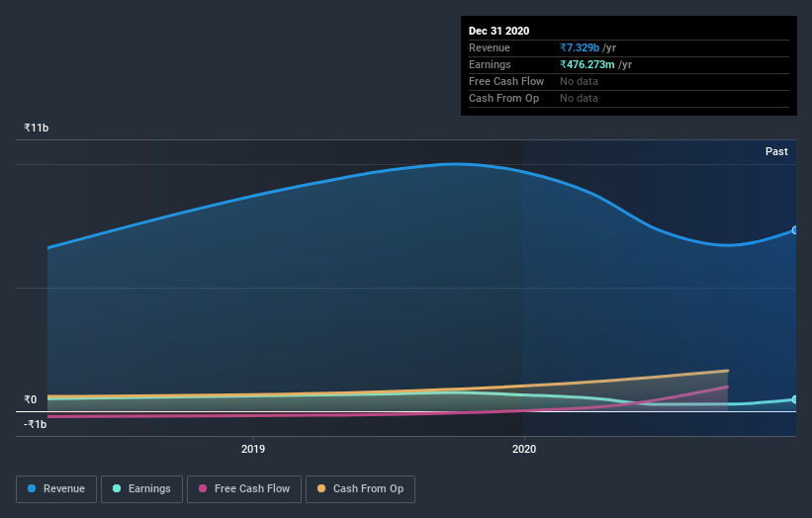The image size is (812, 518).
Task: Click the Dec 31 2020 tooltip heading
Action: (498, 31)
